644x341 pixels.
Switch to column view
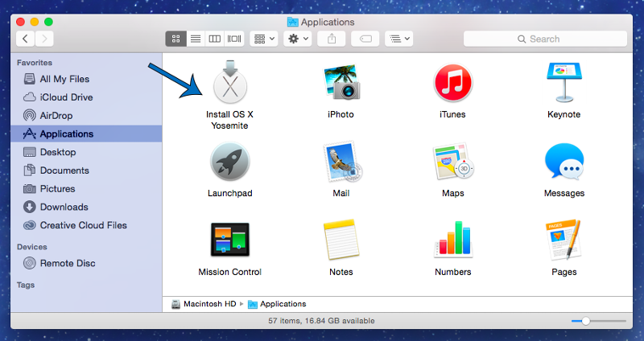(214, 39)
